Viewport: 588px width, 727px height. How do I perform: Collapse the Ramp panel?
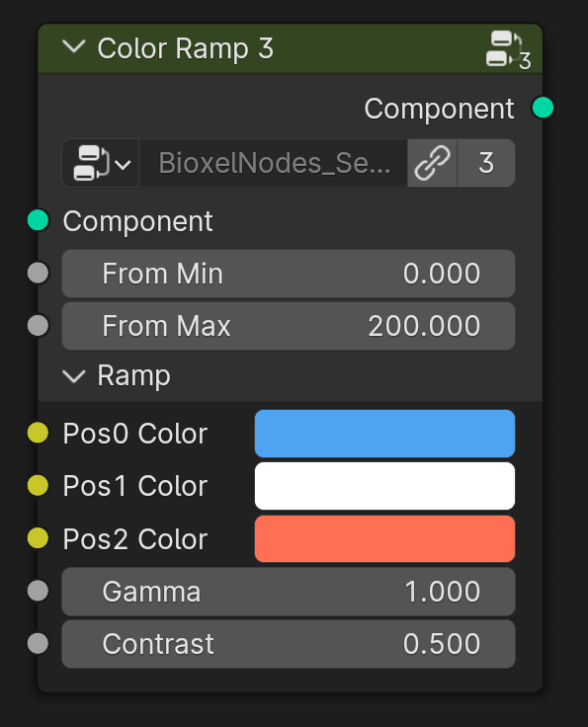point(74,376)
